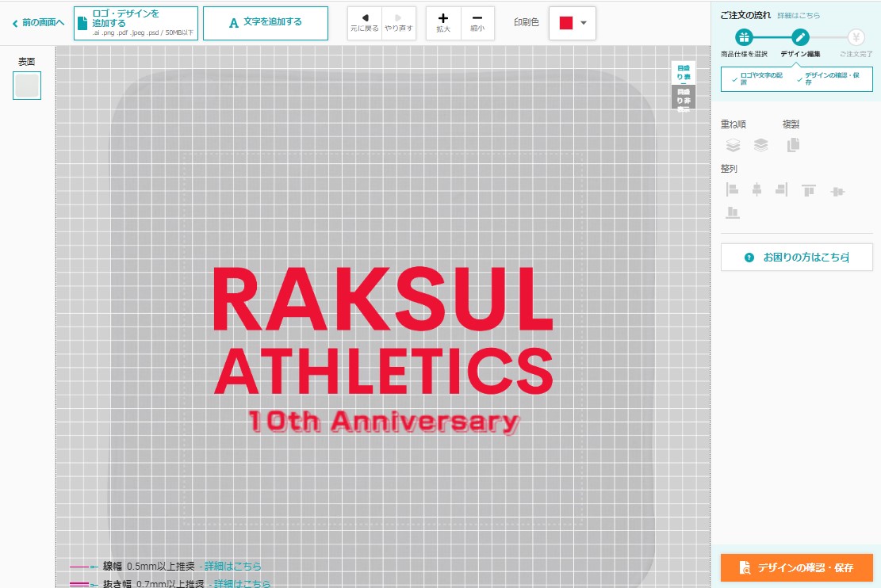Select the RAKSUL text on canvas

tap(382, 299)
